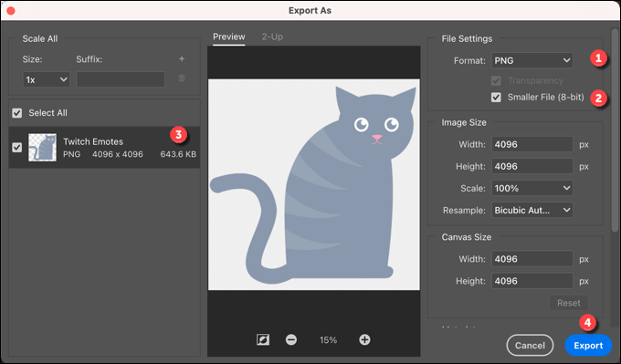Open the Size 1x dropdown
621x364 pixels.
[47, 79]
